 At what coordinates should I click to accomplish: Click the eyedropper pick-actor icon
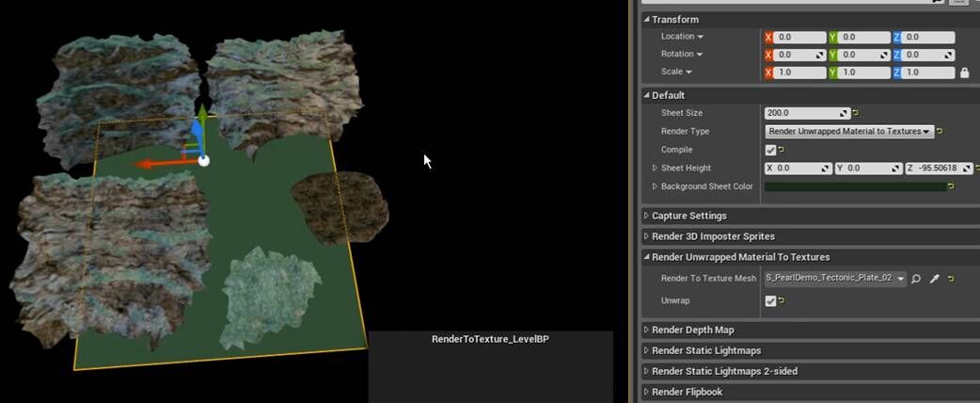click(x=934, y=279)
